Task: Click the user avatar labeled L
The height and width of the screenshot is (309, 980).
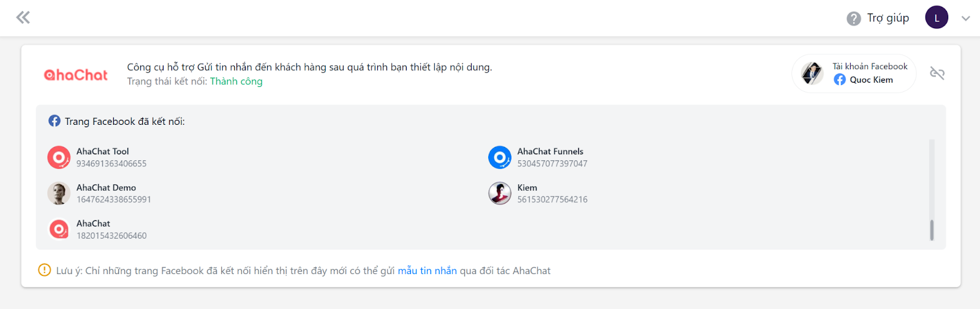Action: 937,18
